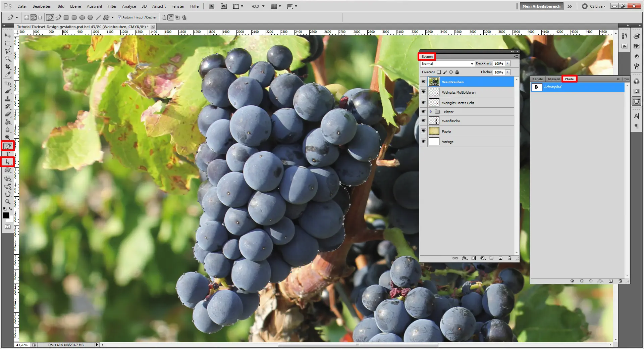Delete layer using trash icon in Ebenen panel

coord(509,258)
